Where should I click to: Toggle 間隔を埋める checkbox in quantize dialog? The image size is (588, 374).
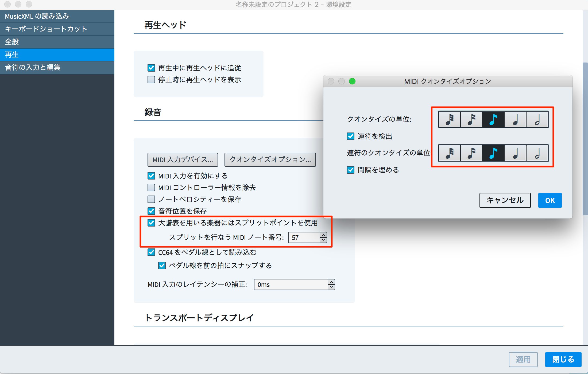[x=351, y=170]
